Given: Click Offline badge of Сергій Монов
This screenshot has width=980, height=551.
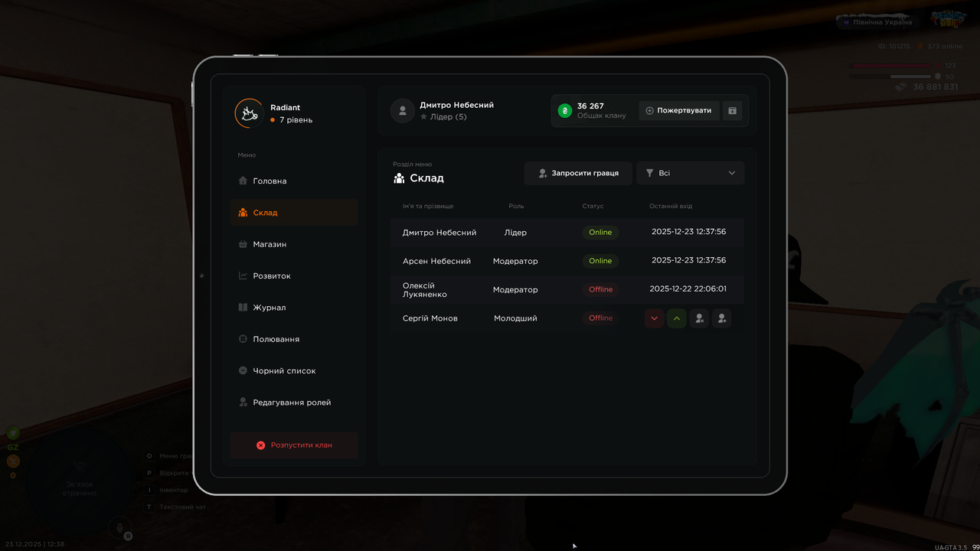Looking at the screenshot, I should (600, 318).
